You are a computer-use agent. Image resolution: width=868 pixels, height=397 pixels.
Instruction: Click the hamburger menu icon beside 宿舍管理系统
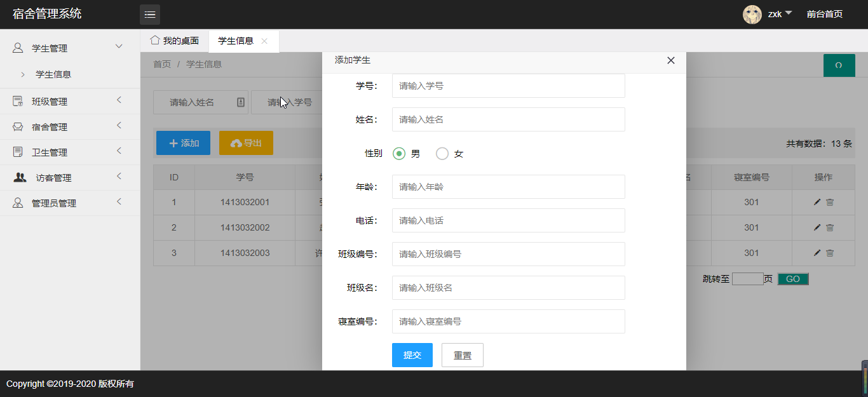(150, 14)
